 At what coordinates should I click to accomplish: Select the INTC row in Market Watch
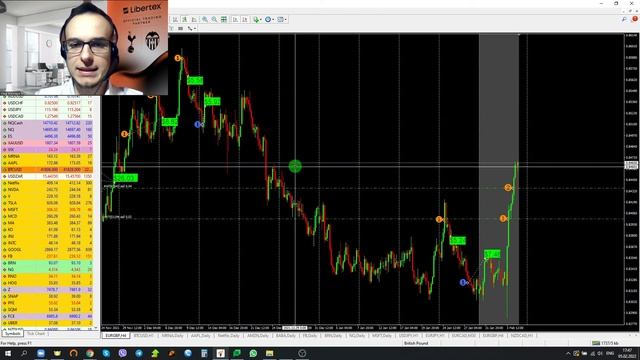pyautogui.click(x=47, y=242)
